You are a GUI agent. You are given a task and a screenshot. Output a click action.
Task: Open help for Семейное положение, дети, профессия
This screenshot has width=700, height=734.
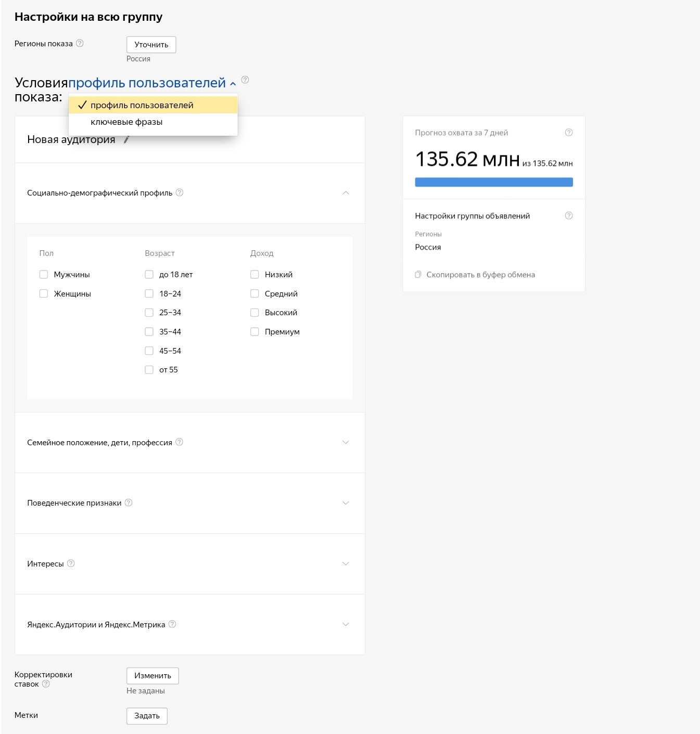[179, 442]
